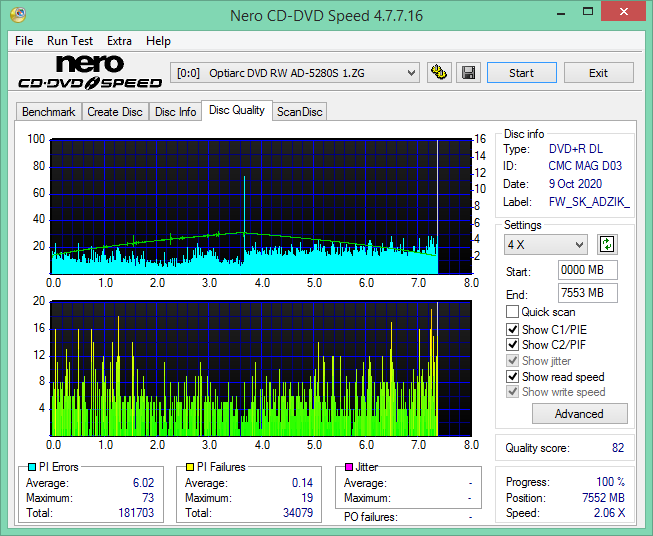
Task: Click the Nero CD-DVD Speed logo
Action: (90, 72)
